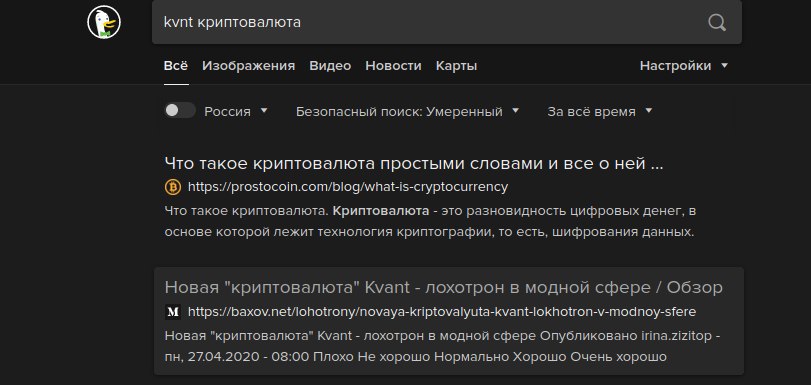The image size is (811, 385).
Task: Open the За всё время time filter
Action: pyautogui.click(x=600, y=111)
